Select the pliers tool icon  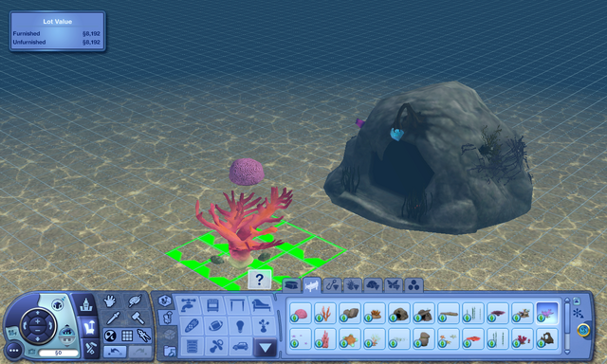(x=143, y=336)
